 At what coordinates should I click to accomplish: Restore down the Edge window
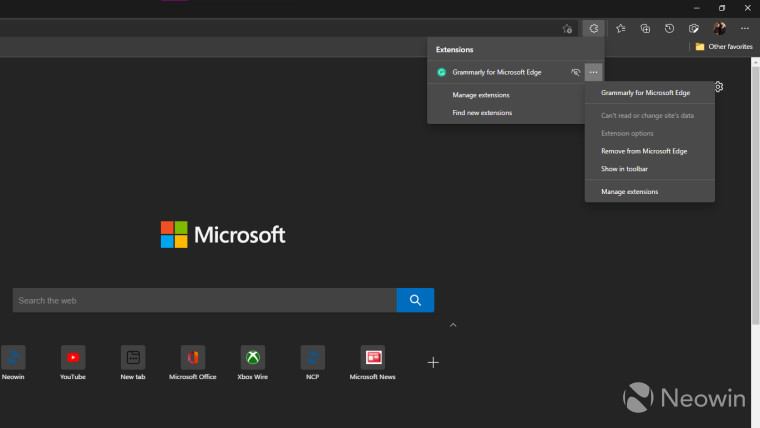click(x=722, y=8)
